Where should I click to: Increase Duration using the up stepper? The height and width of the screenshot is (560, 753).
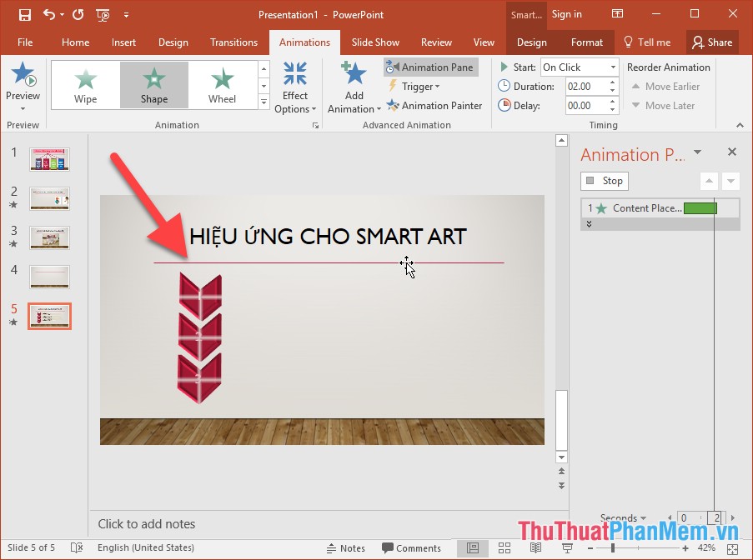[613, 81]
